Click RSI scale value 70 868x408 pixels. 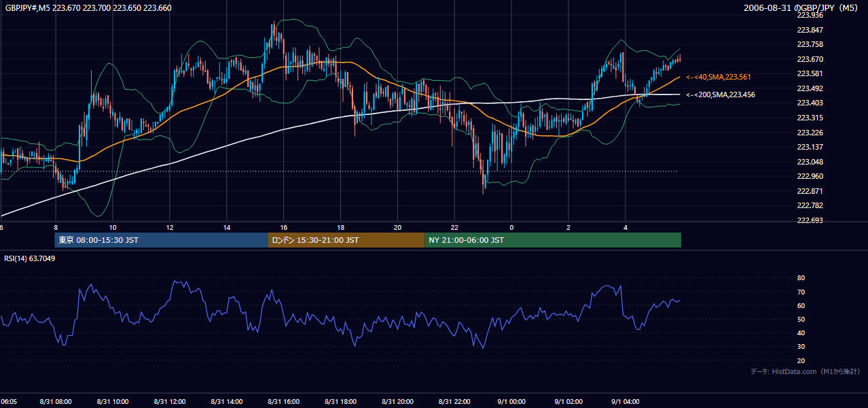(x=801, y=292)
